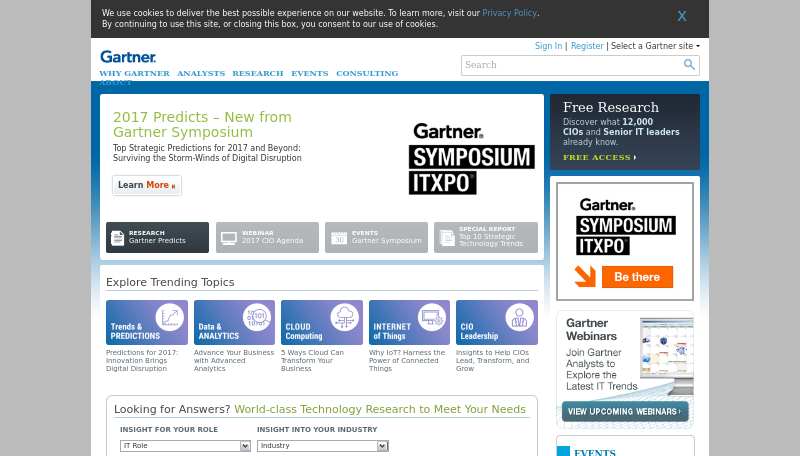Open the Privacy Policy link

(x=509, y=13)
